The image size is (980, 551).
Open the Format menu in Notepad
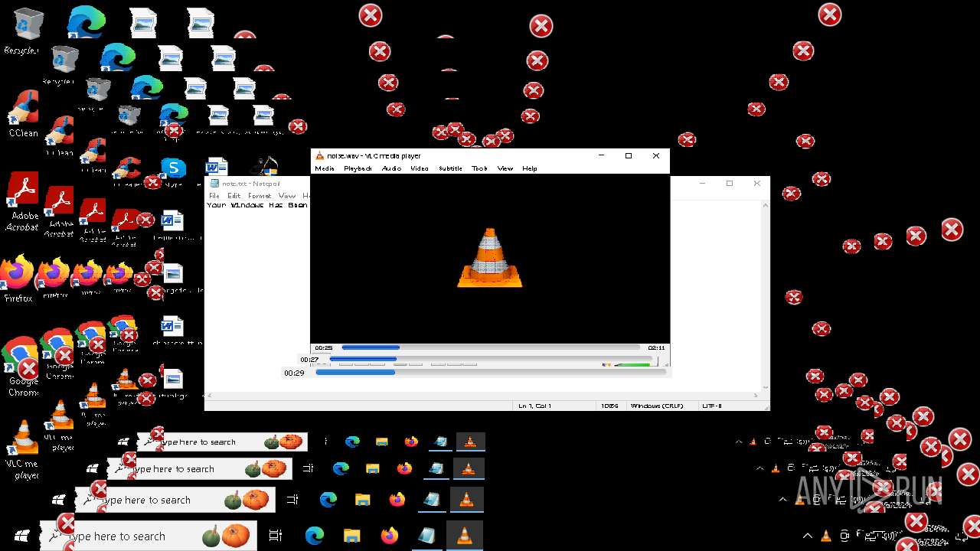coord(260,196)
